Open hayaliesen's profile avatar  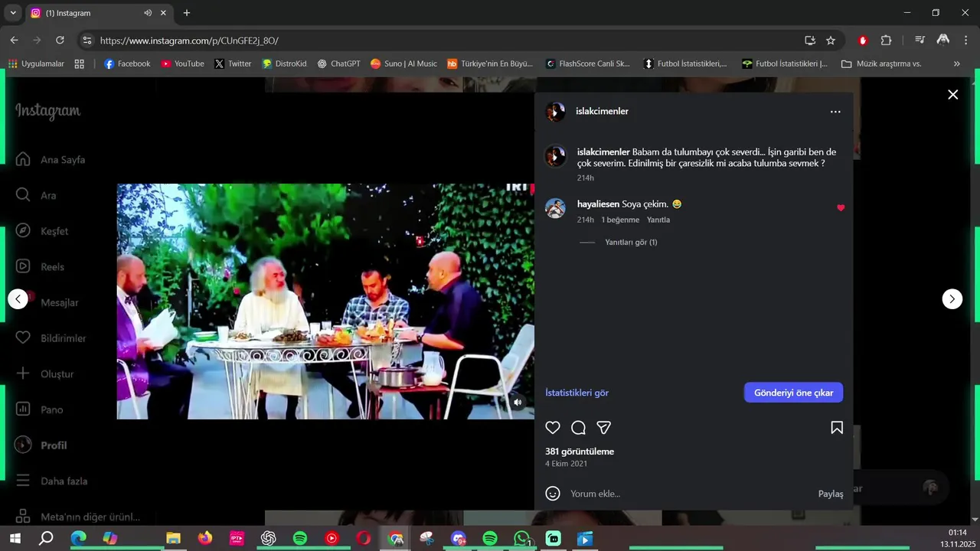click(x=555, y=208)
